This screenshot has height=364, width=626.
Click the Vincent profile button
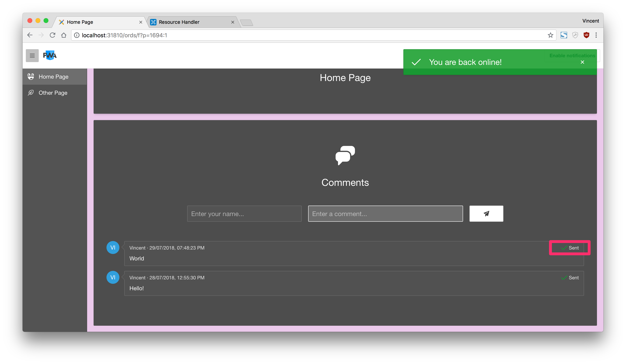click(590, 21)
